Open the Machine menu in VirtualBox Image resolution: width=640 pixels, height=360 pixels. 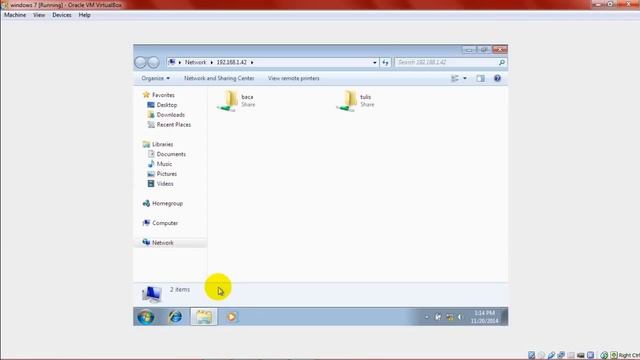pyautogui.click(x=15, y=15)
